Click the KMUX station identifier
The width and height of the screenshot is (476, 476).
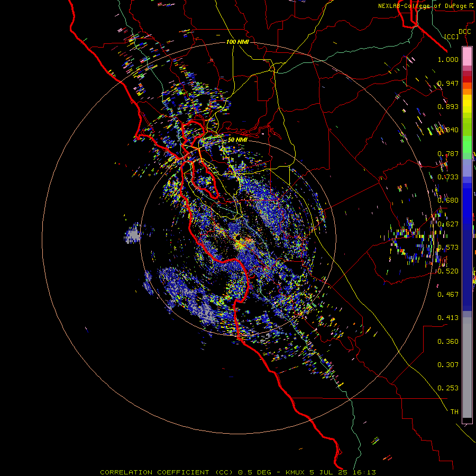pos(295,472)
